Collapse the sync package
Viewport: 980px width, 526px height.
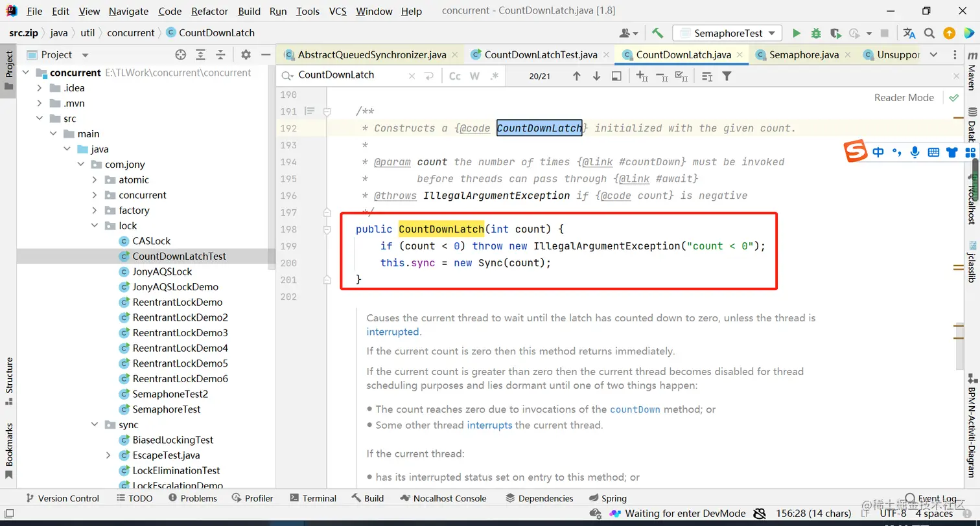[95, 425]
